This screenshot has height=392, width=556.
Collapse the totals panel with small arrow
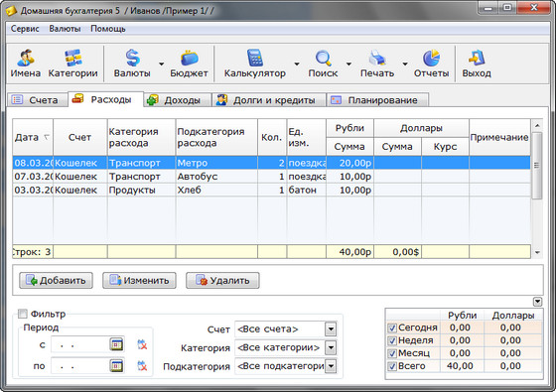[x=537, y=302]
